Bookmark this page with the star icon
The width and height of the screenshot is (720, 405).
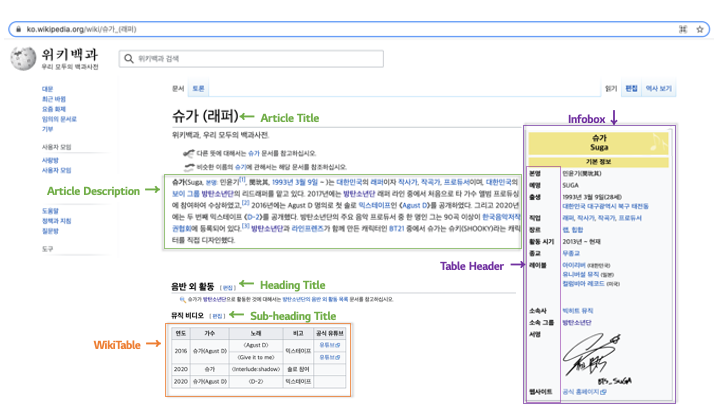[x=700, y=29]
